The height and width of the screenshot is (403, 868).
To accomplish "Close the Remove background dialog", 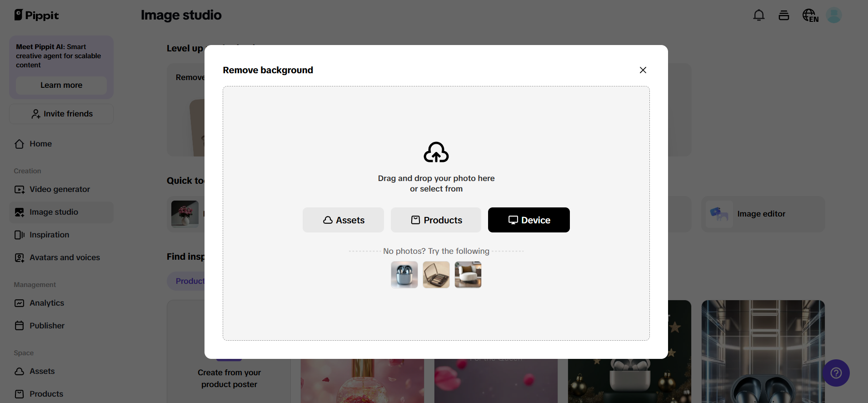I will tap(643, 70).
